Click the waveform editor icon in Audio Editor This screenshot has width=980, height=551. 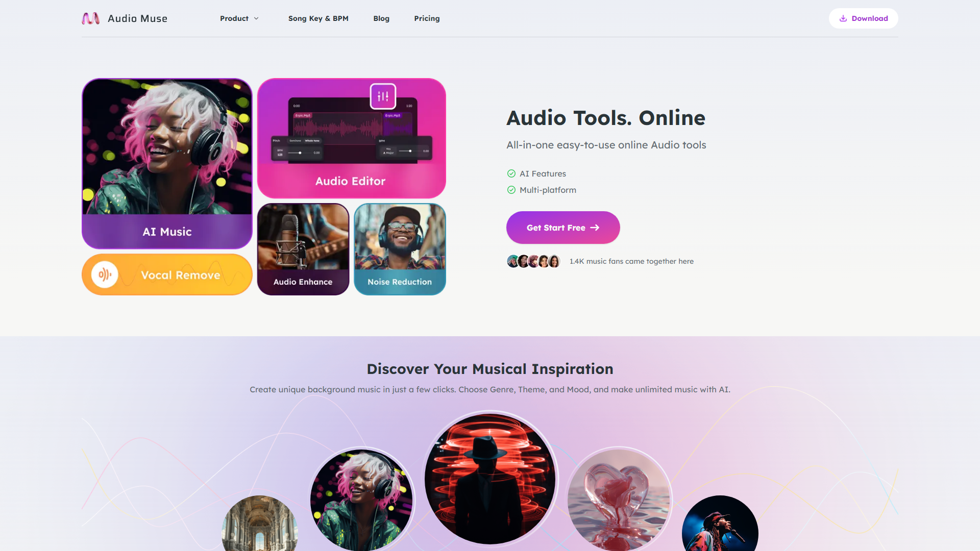[x=382, y=95]
